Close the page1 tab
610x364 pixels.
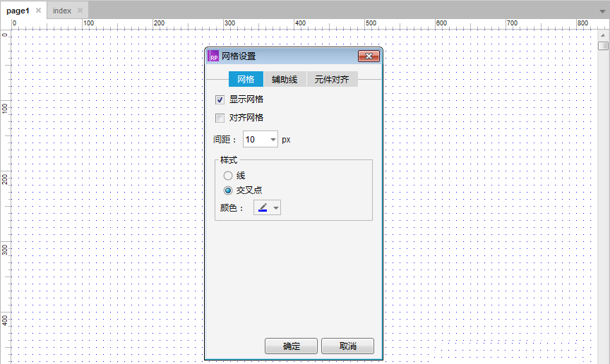pyautogui.click(x=38, y=11)
